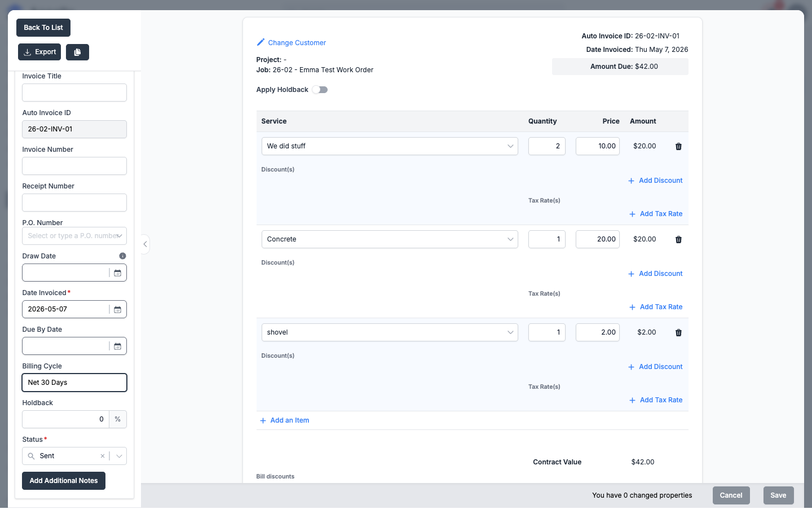Click the Contract Value $42.00 amount
The width and height of the screenshot is (812, 518).
[643, 462]
